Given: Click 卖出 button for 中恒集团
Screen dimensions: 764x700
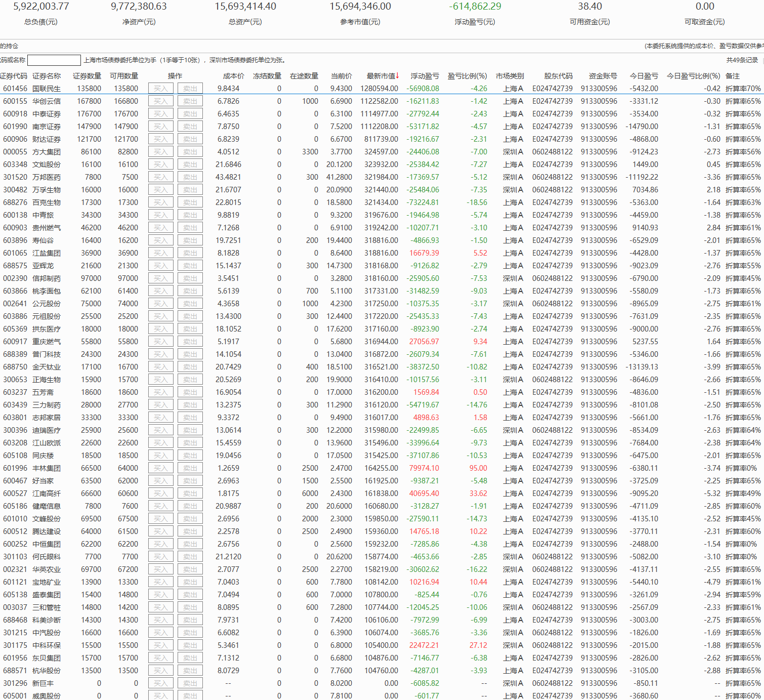Looking at the screenshot, I should click(x=190, y=544).
